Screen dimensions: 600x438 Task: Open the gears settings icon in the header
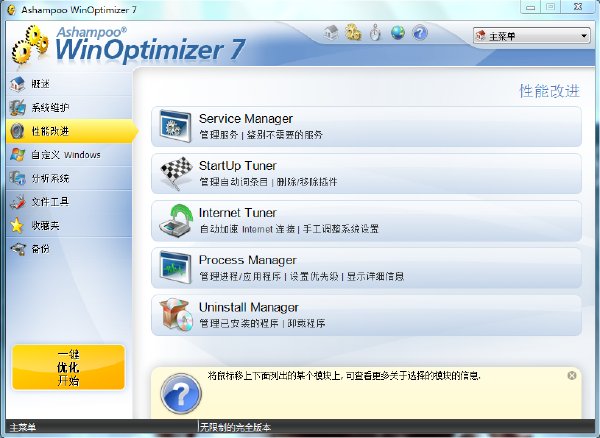click(353, 33)
